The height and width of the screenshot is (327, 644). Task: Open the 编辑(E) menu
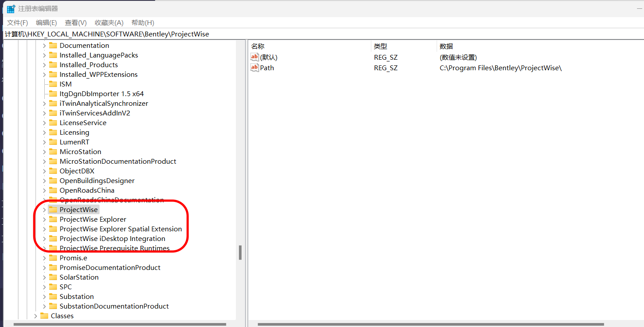[x=46, y=22]
